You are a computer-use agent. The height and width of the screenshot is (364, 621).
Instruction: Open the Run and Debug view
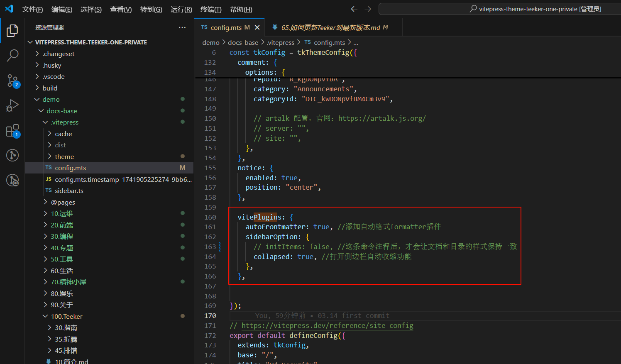coord(12,106)
